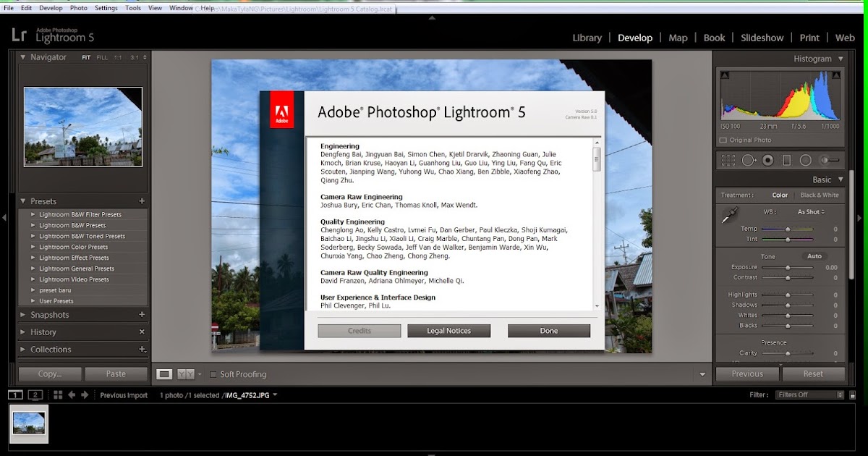
Task: Set Navigator zoom to FIT
Action: tap(86, 57)
